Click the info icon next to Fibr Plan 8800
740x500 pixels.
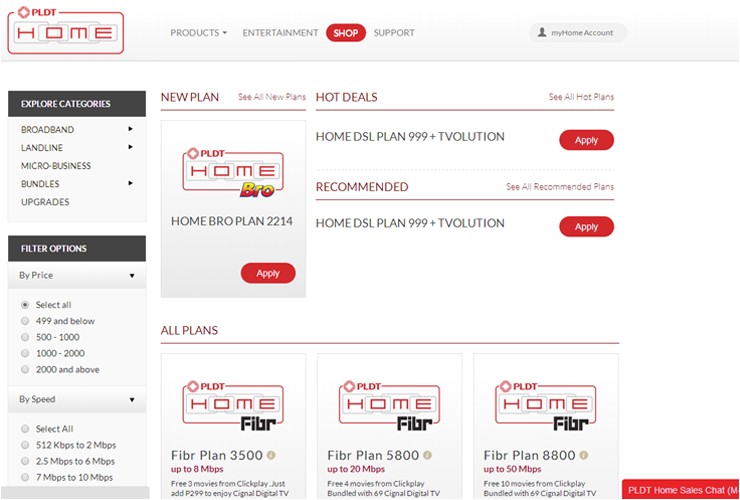584,455
